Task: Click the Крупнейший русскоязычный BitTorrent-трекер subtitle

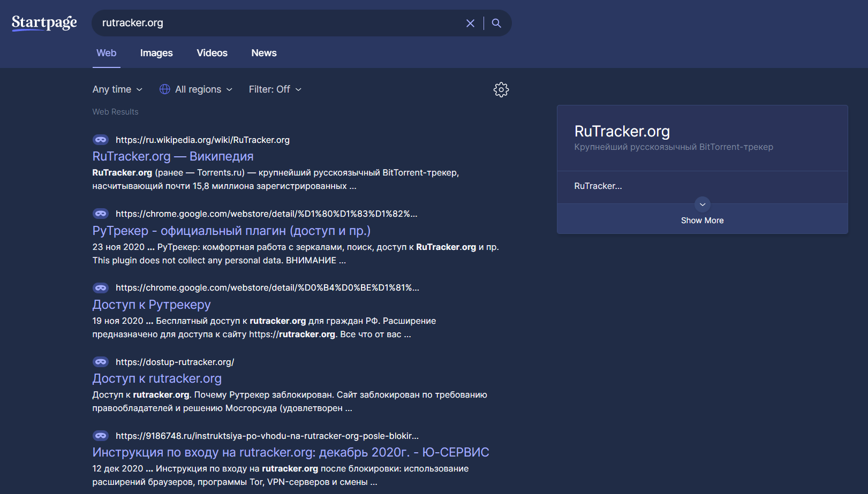Action: (x=674, y=147)
